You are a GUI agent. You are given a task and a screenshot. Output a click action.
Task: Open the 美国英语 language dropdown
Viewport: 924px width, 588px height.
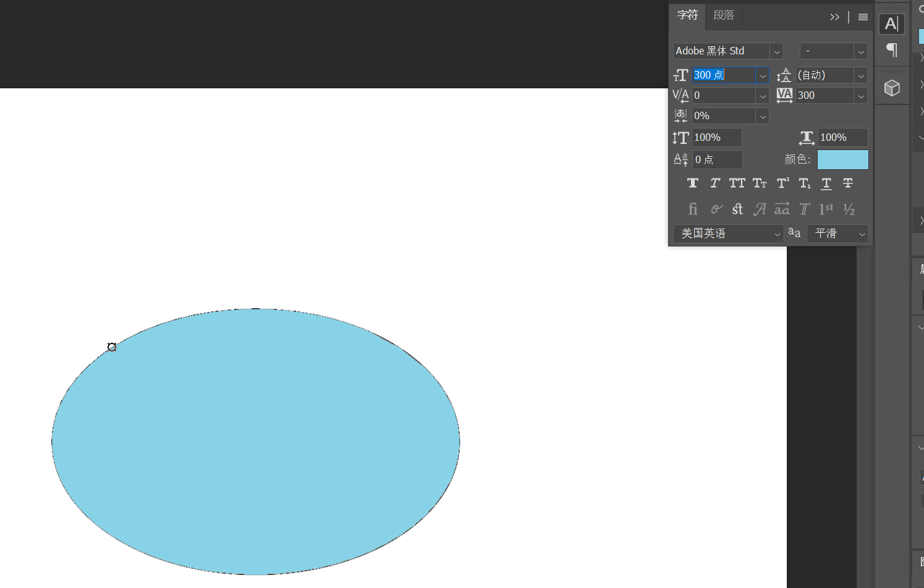[x=729, y=233]
